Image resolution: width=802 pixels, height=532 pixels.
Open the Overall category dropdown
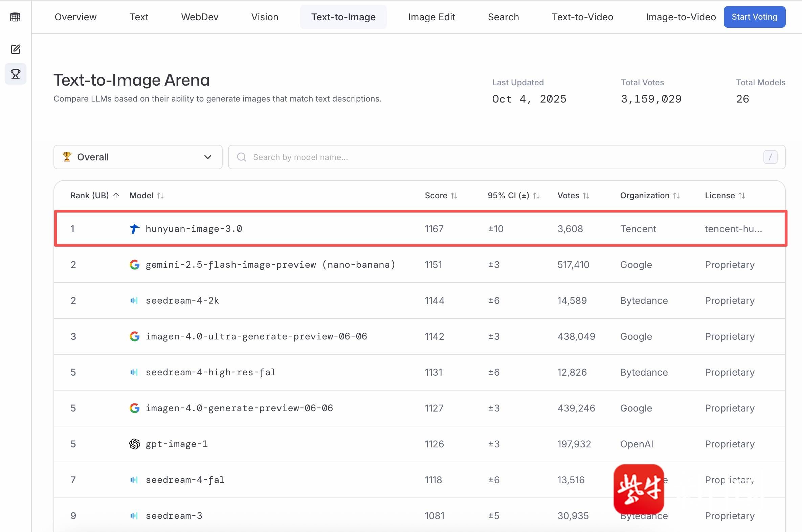(x=138, y=157)
